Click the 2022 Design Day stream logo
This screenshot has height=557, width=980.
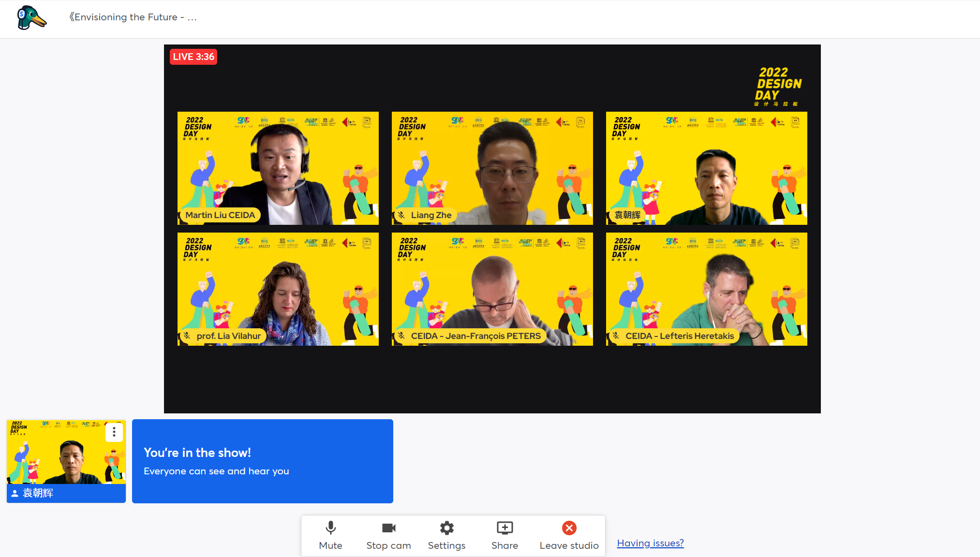[778, 86]
